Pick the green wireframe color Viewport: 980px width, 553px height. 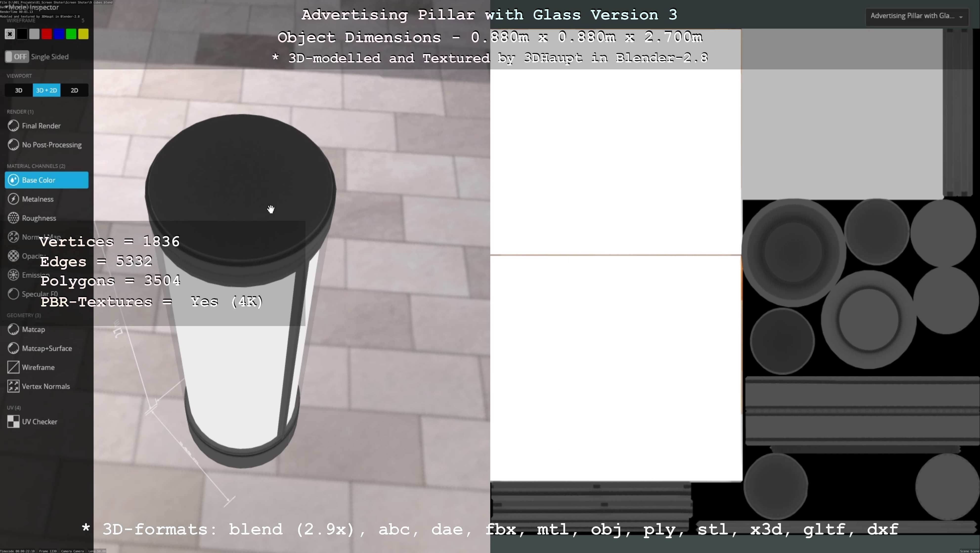coord(71,34)
